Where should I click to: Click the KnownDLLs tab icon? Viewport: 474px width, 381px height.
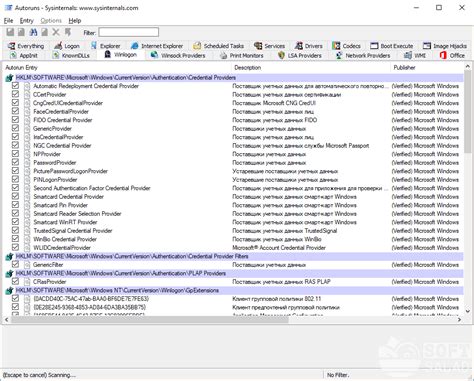pyautogui.click(x=56, y=55)
